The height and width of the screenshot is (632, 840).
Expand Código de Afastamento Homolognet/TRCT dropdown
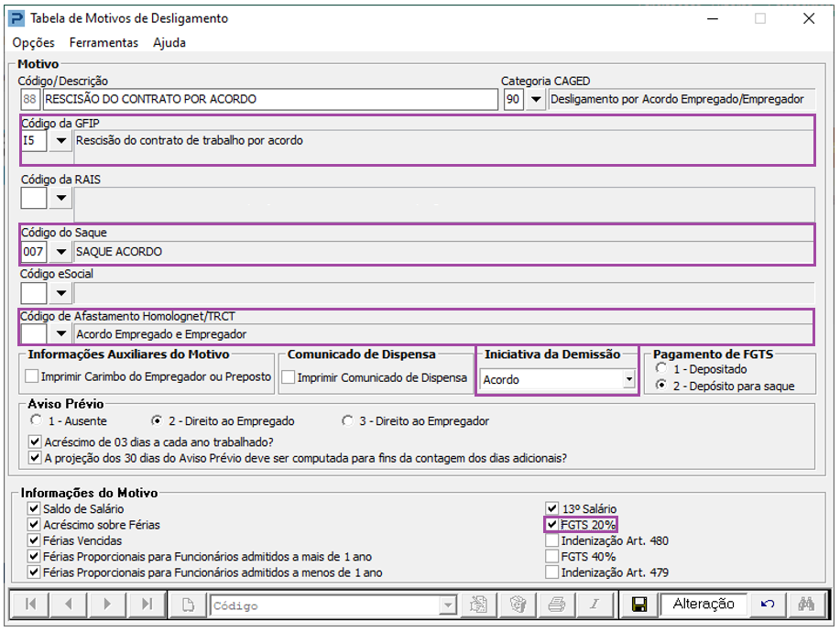click(61, 333)
